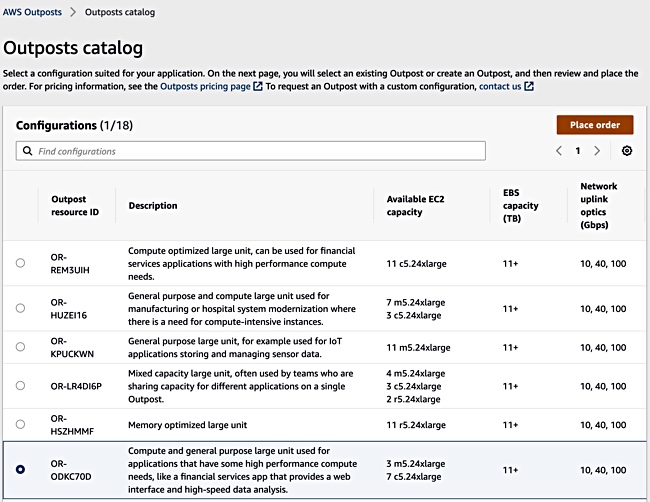Click external link icon after contact us
The image size is (650, 502).
pos(529,86)
